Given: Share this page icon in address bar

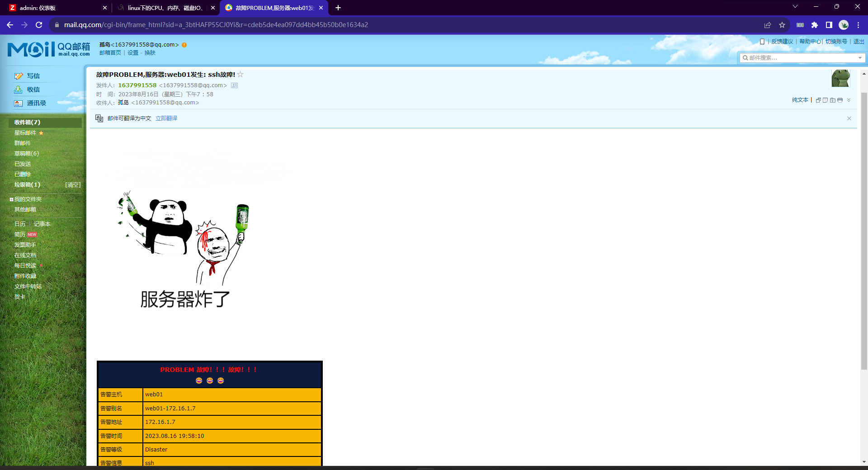Looking at the screenshot, I should [x=768, y=25].
